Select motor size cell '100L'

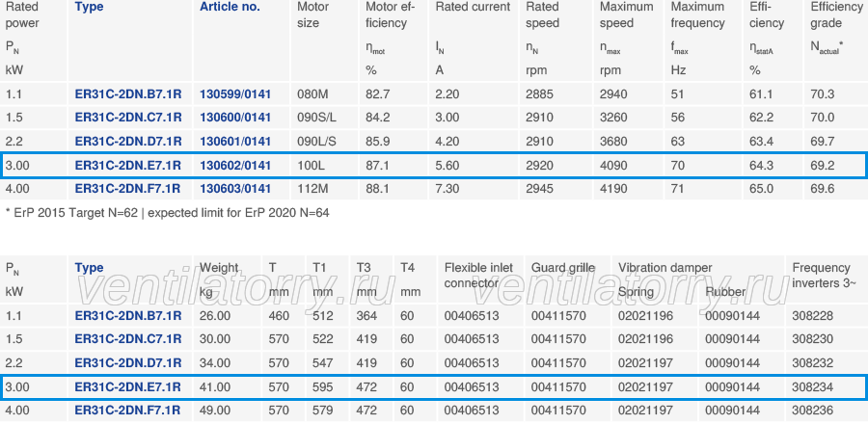(310, 165)
